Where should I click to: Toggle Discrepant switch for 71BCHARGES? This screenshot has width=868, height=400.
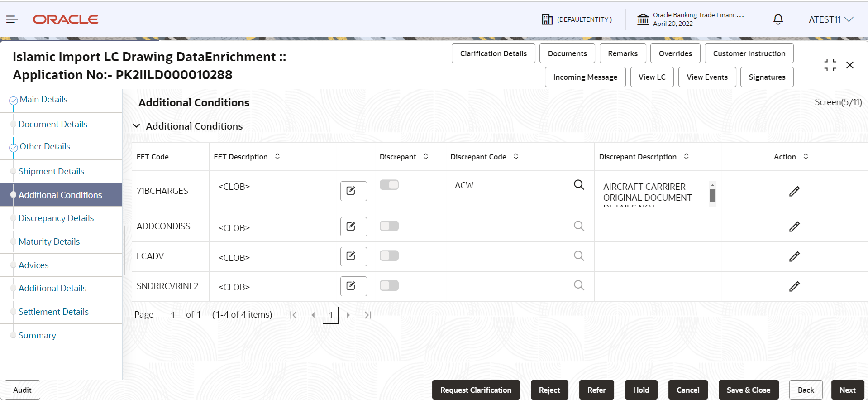[389, 185]
